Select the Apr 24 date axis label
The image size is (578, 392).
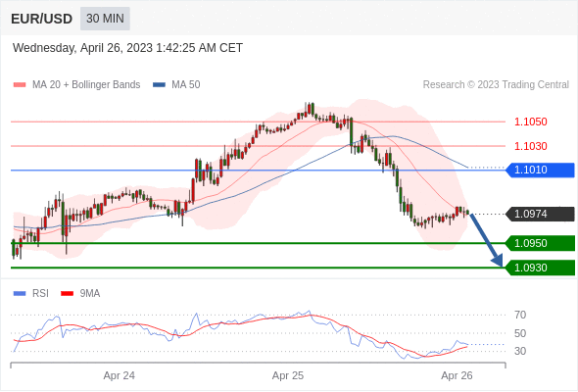click(120, 375)
